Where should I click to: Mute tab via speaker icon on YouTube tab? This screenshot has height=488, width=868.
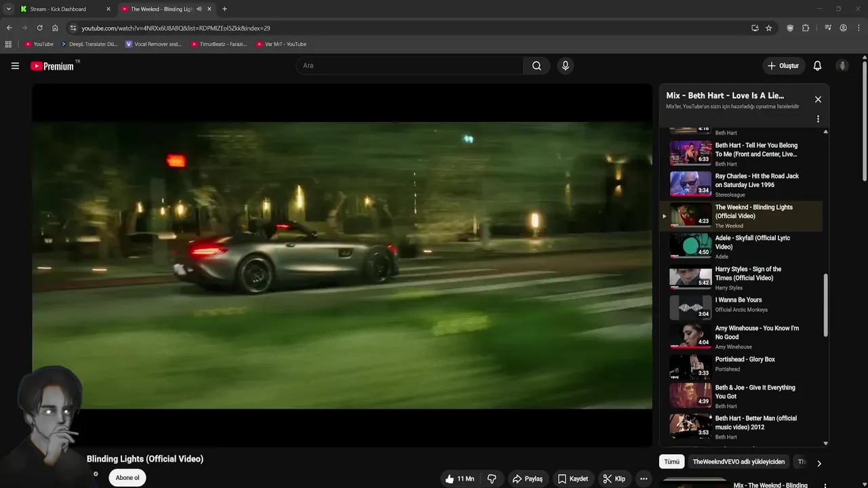click(199, 9)
